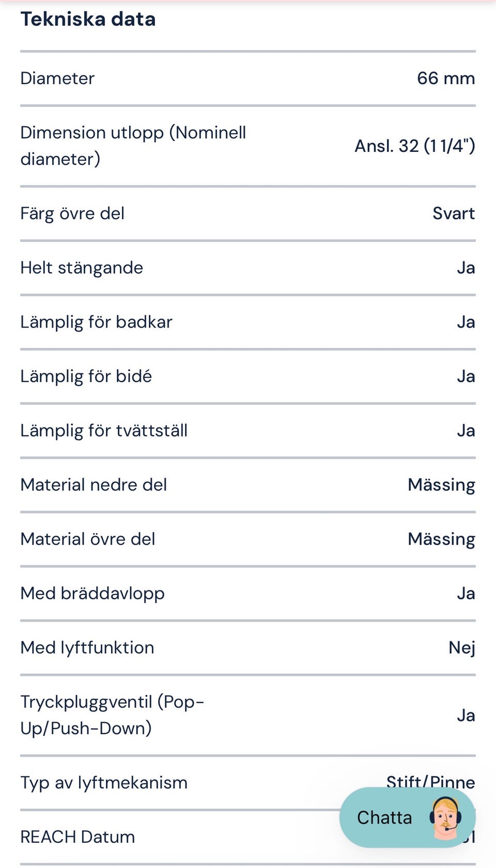This screenshot has width=496, height=868.
Task: Click the Lämplig för badkar label
Action: (96, 322)
